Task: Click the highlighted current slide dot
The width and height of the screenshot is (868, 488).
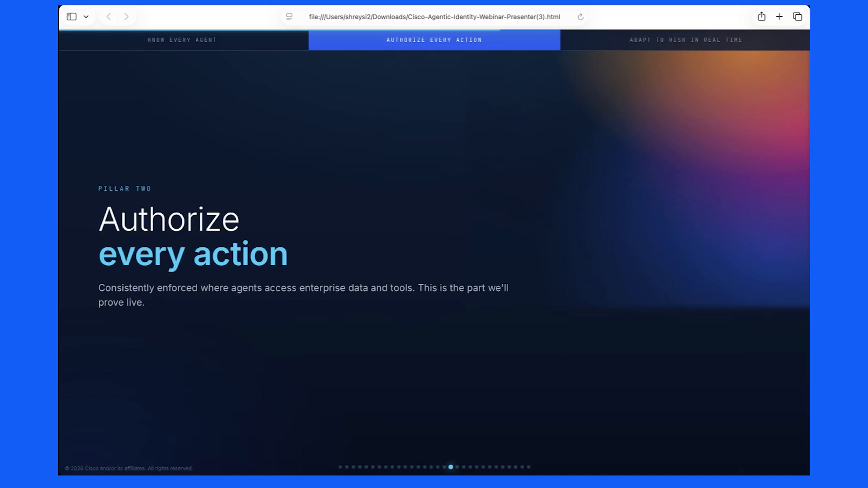Action: click(x=451, y=467)
